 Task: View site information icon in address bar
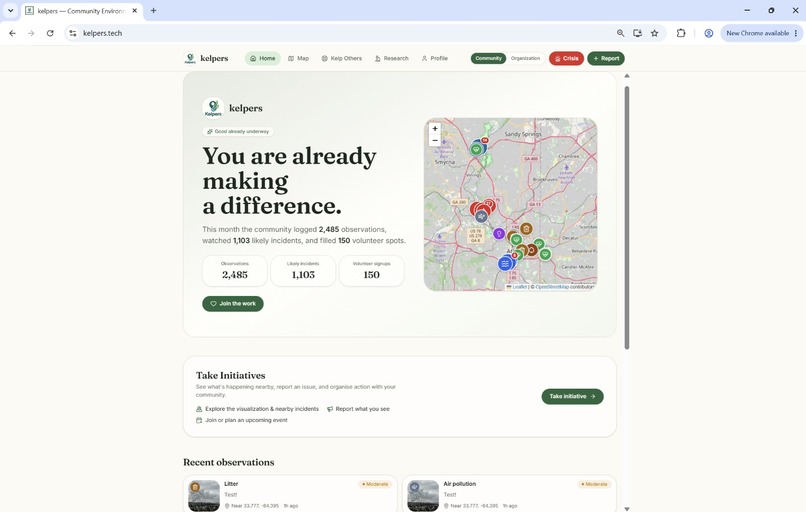[x=73, y=33]
